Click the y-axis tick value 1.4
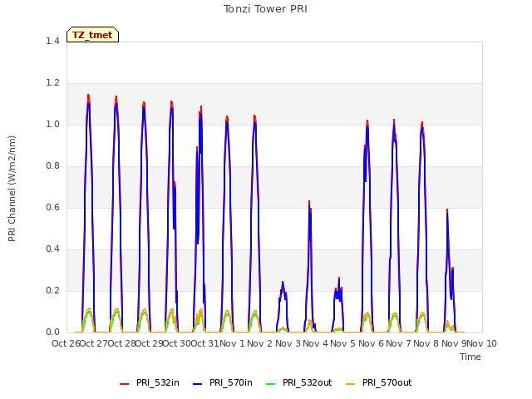The width and height of the screenshot is (532, 399). 52,41
